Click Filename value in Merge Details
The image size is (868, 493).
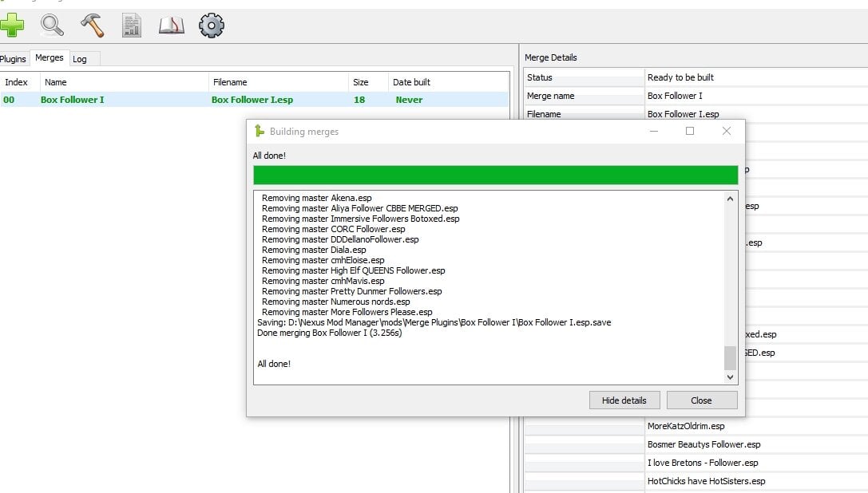click(683, 114)
